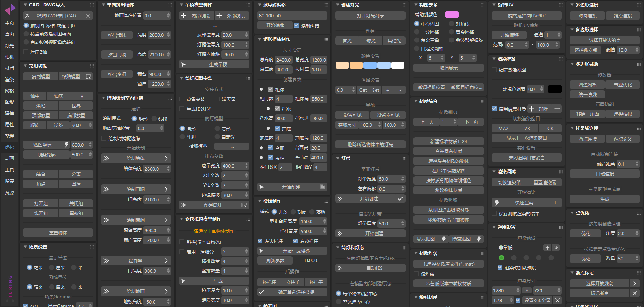644x307 pixels.
Task: Open the 材质 sidebar tab
Action: click(9, 68)
